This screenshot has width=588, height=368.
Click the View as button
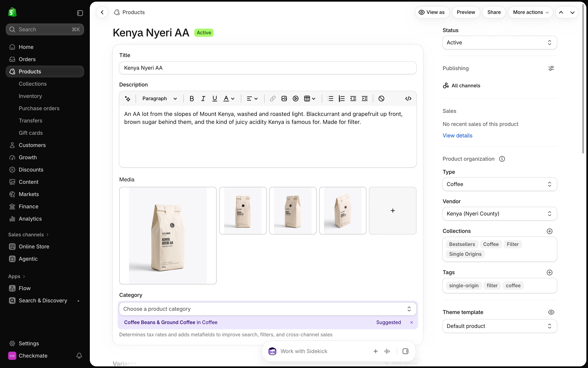pos(432,12)
